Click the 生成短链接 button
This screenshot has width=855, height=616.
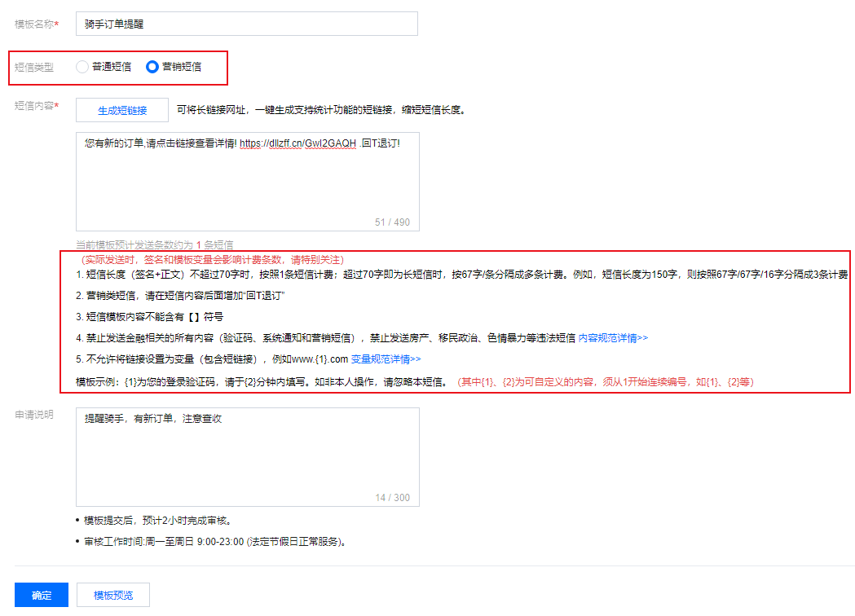click(122, 110)
